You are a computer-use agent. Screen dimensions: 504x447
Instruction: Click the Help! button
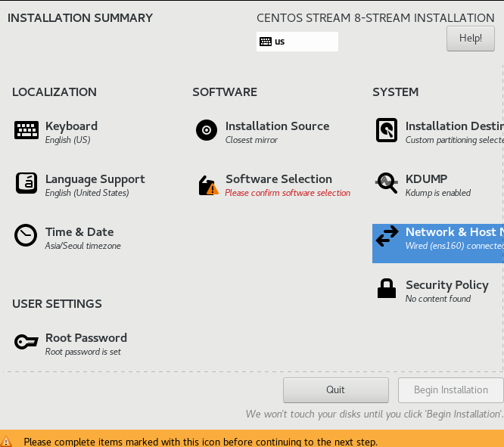[x=470, y=39]
